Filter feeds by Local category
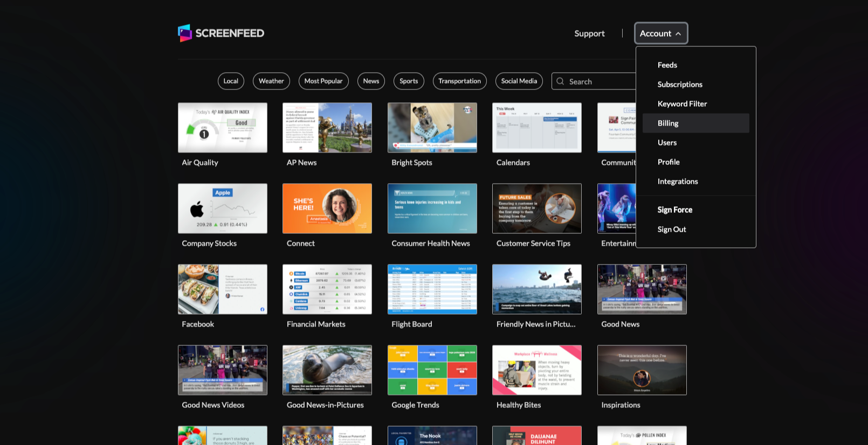 231,81
